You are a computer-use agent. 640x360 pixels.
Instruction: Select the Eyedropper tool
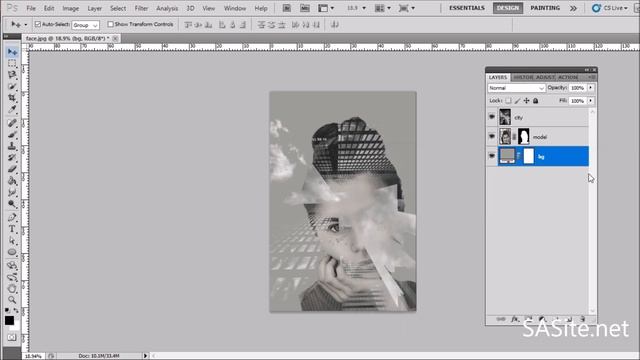coord(12,109)
